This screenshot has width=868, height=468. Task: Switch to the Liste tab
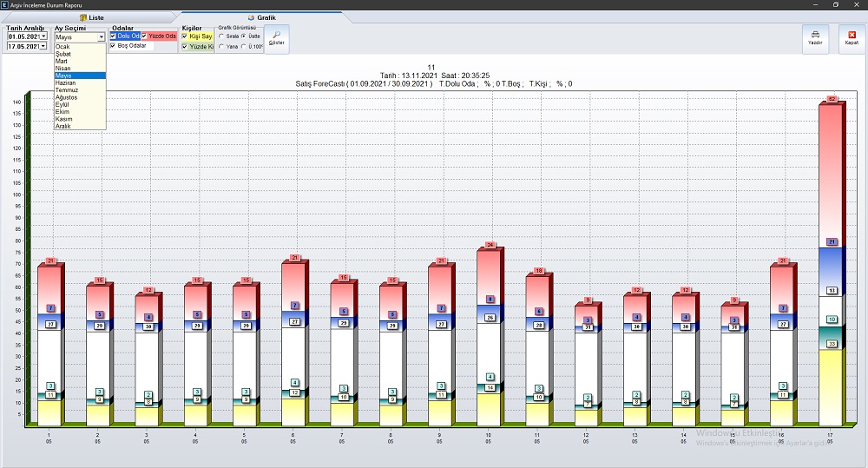(x=92, y=17)
